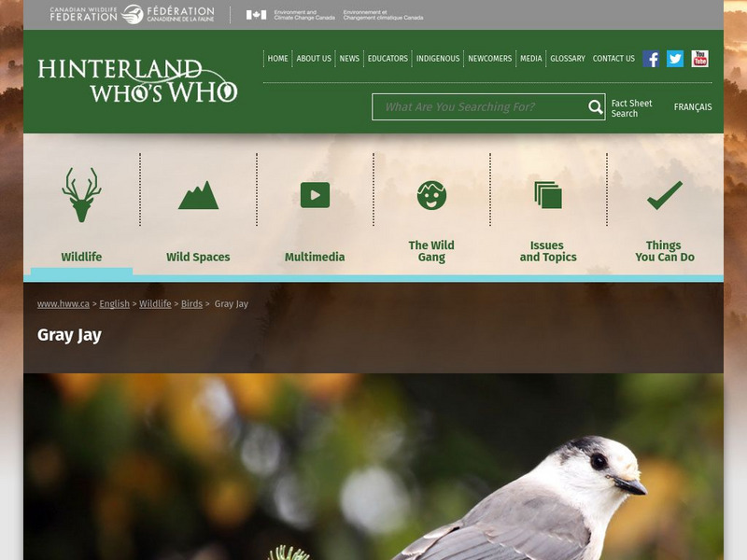Open the Indigenous menu item

click(x=438, y=59)
